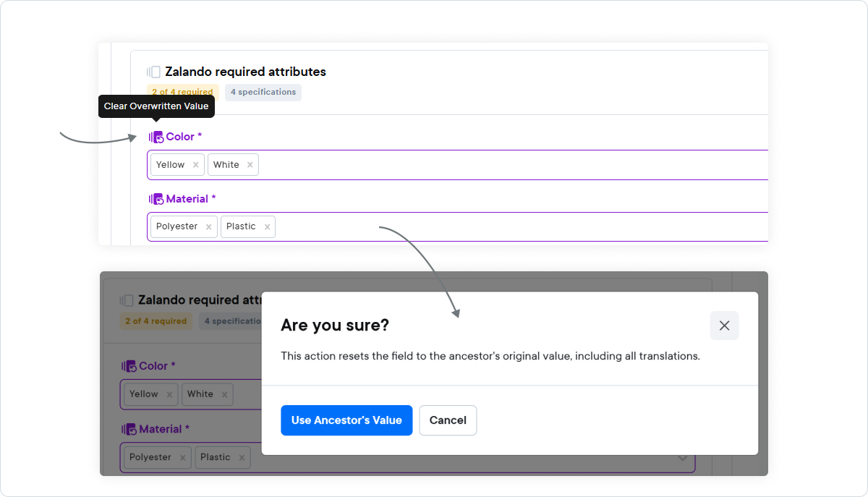Click the Color icon in dimmed panel behind dialog
Viewport: 868px width, 497px height.
pyautogui.click(x=129, y=366)
